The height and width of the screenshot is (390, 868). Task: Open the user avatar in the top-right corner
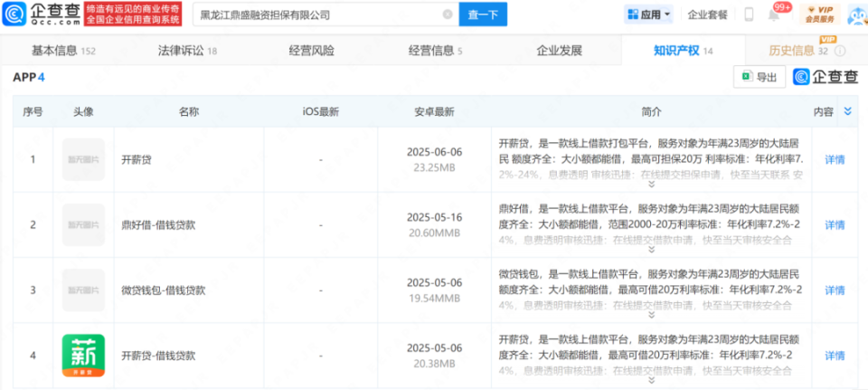(854, 14)
